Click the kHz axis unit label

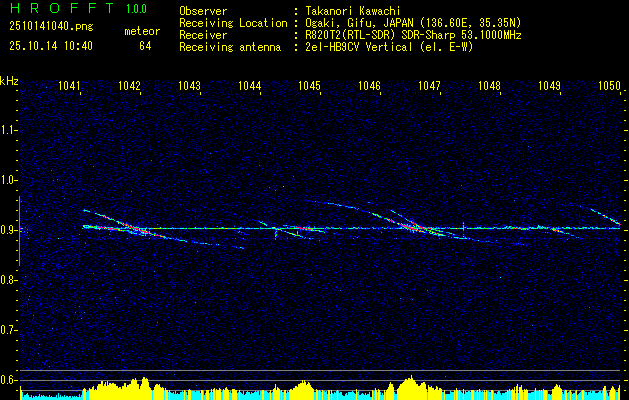click(9, 81)
